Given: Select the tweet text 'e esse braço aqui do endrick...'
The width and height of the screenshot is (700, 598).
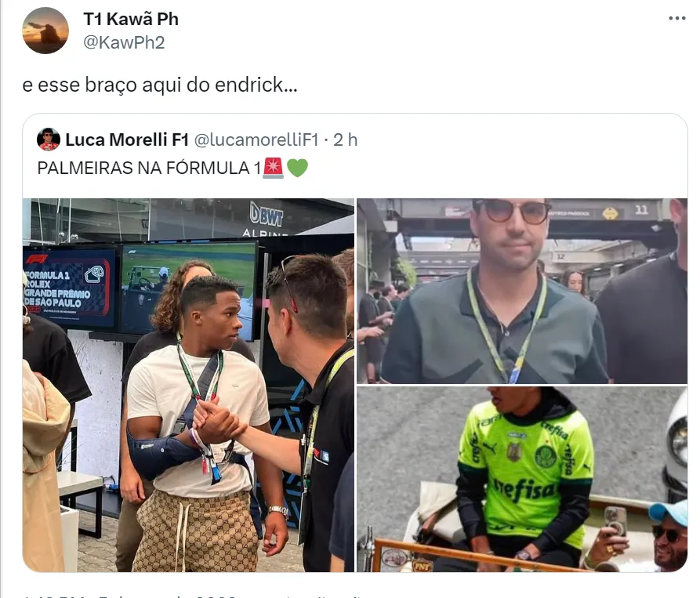Looking at the screenshot, I should (x=160, y=85).
